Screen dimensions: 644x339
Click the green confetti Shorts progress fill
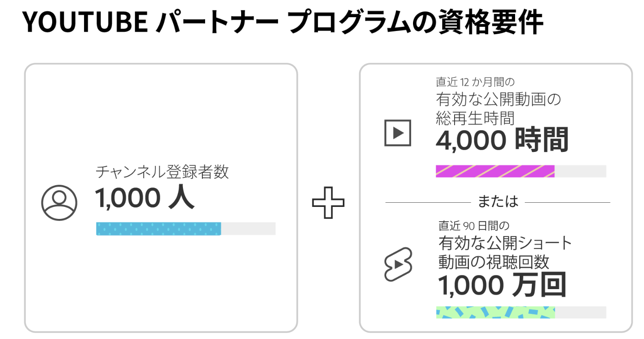495,312
